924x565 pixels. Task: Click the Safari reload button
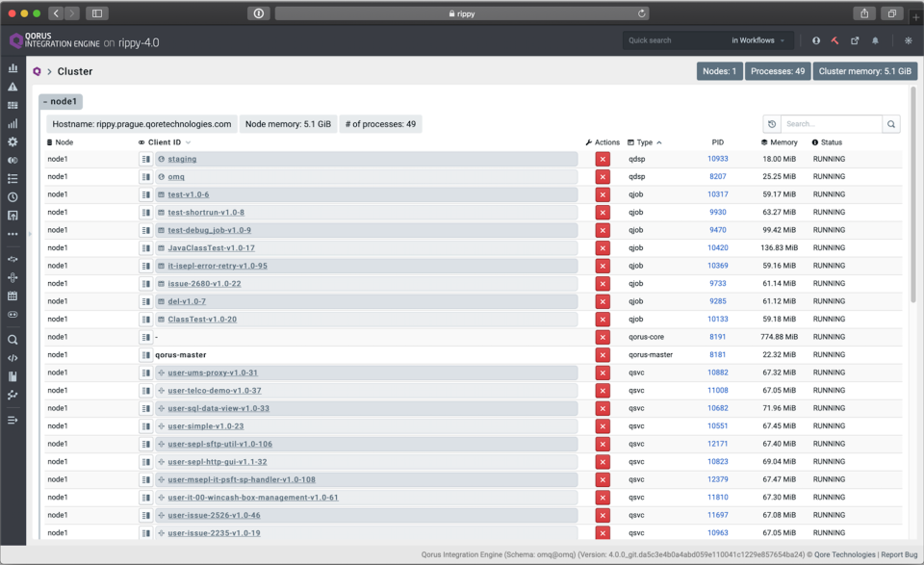pos(642,13)
